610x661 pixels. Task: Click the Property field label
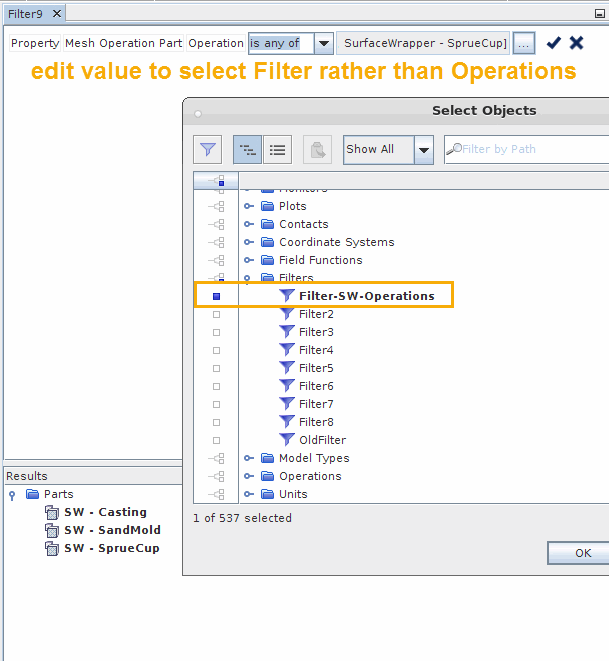click(x=35, y=43)
